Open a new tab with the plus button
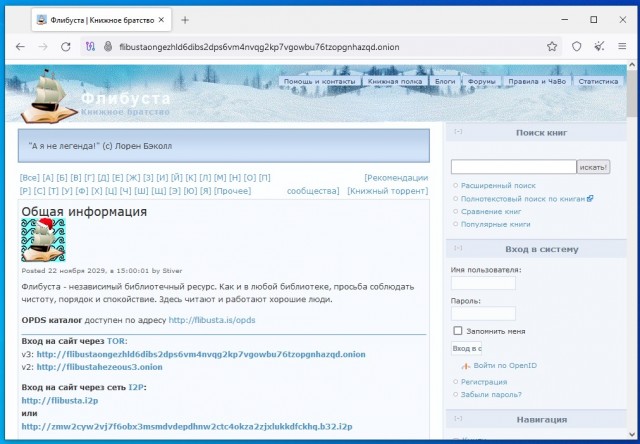640x444 pixels. (185, 20)
